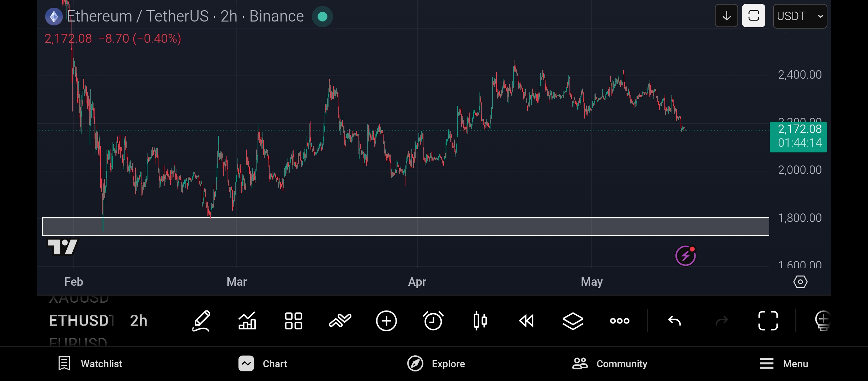Go to the Explore tab
This screenshot has width=868, height=381.
pos(436,364)
